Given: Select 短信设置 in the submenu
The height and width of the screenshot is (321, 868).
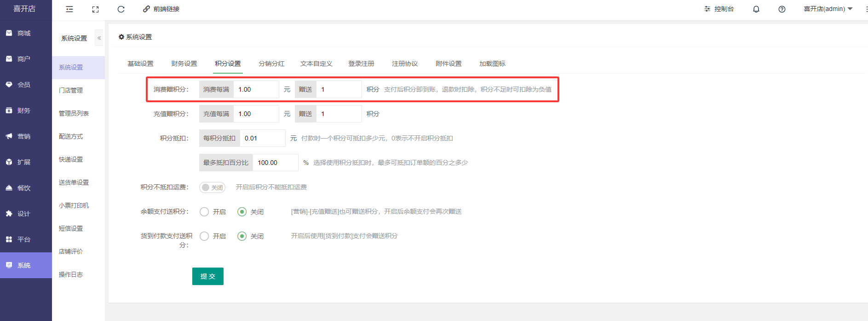Looking at the screenshot, I should (78, 228).
